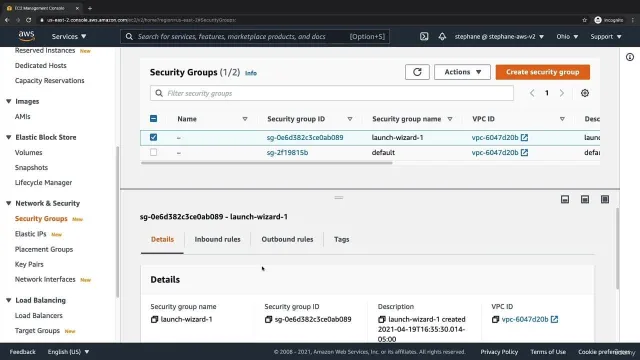The image size is (640, 360).
Task: Collapse the Network & Security section
Action: click(x=9, y=203)
